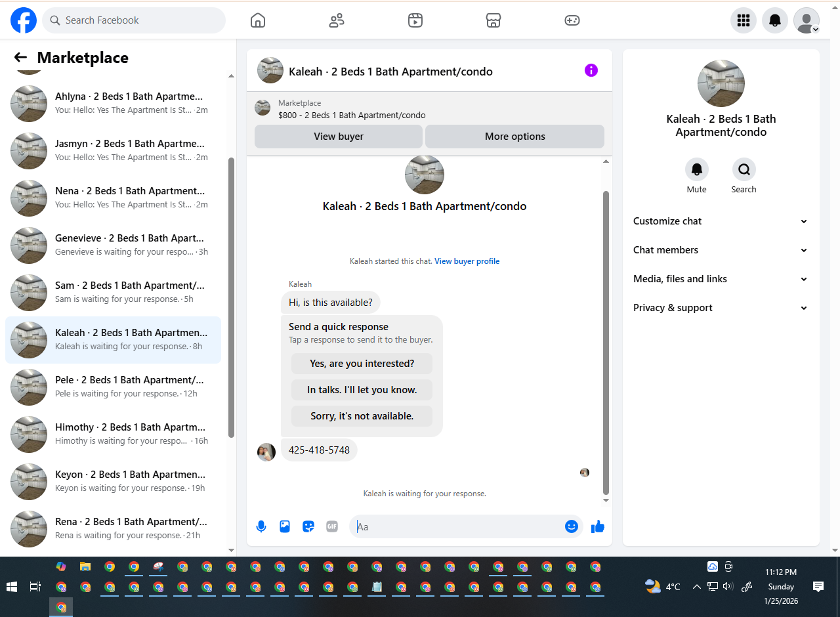The image size is (840, 617).
Task: Attach a photo with the image icon
Action: (x=285, y=526)
